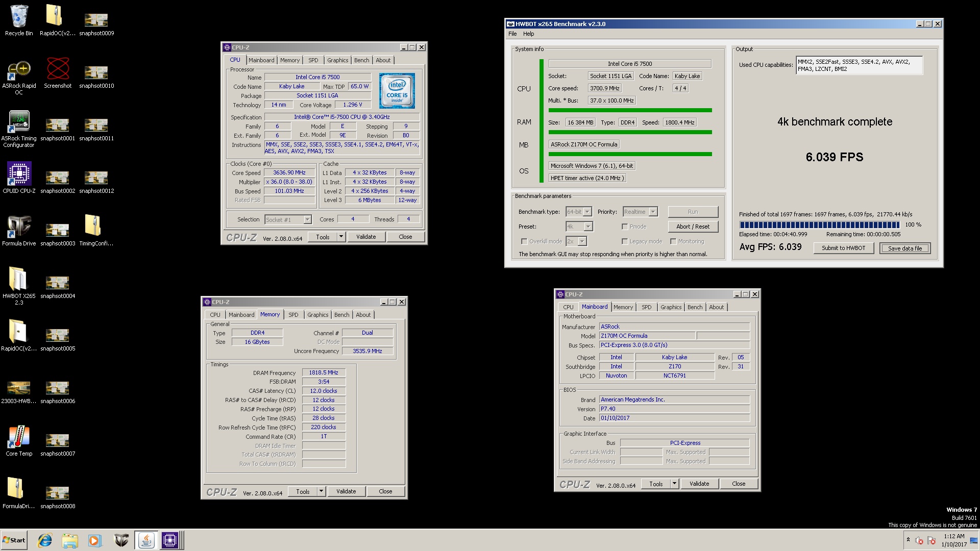Switch to About tab in CPU window
Screen dimensions: 980x551
[383, 60]
